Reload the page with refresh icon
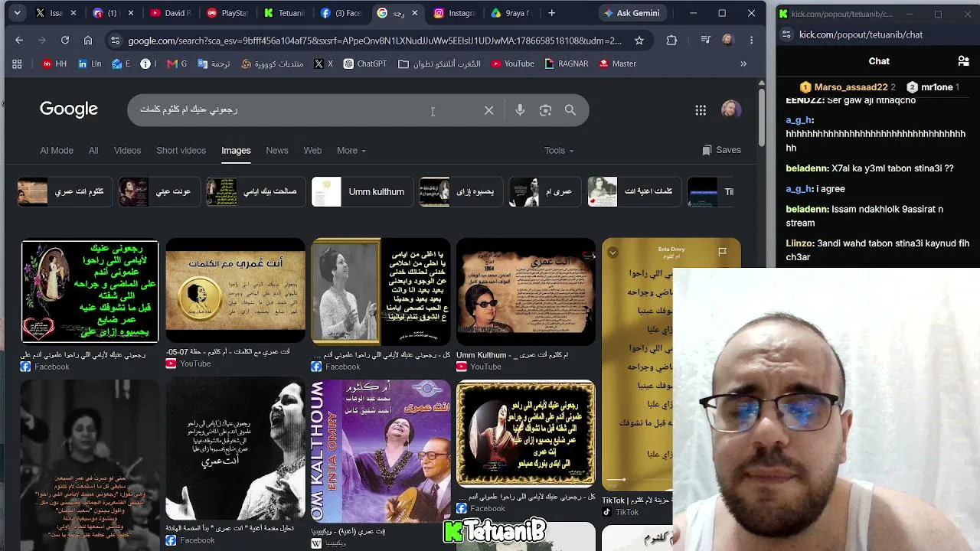The height and width of the screenshot is (551, 980). click(x=65, y=41)
